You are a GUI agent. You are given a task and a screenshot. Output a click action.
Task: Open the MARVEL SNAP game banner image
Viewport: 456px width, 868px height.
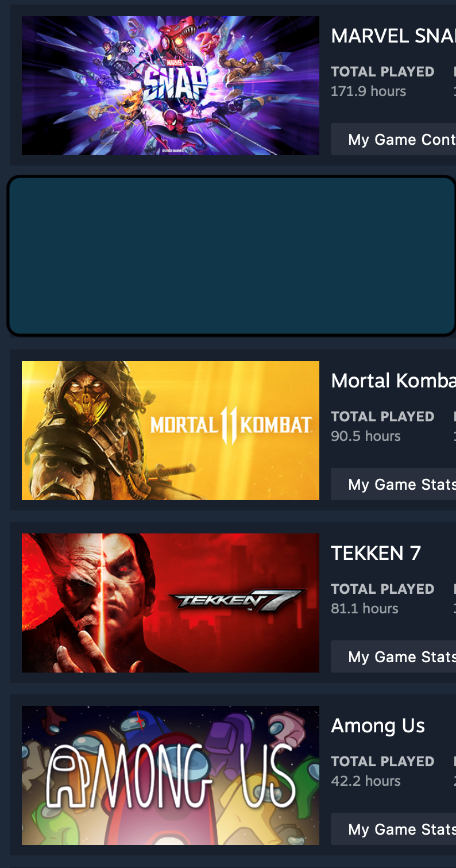171,86
